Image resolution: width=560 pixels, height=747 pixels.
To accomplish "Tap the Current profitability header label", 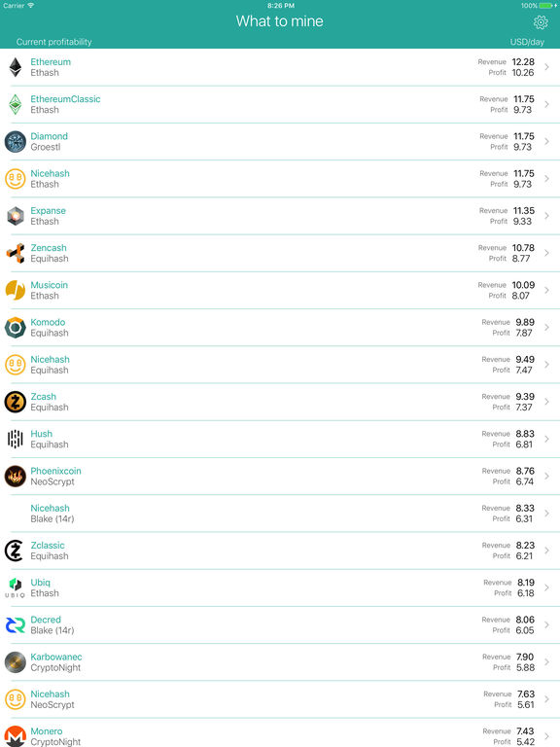I will click(x=53, y=42).
